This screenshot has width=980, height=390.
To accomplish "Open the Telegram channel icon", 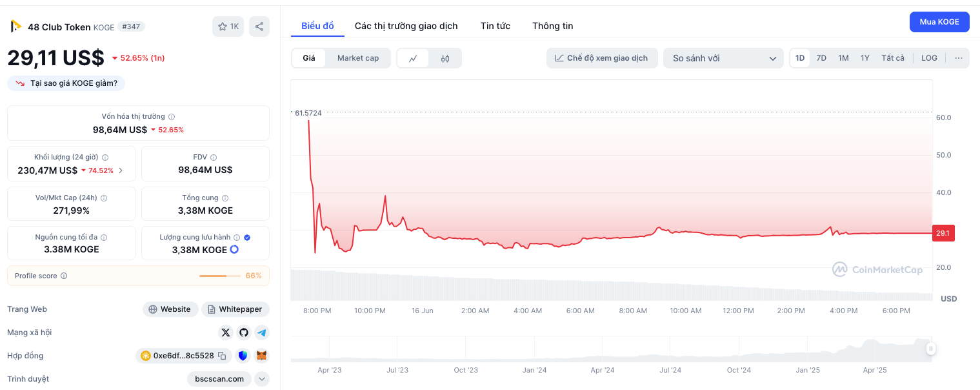I will [x=261, y=333].
